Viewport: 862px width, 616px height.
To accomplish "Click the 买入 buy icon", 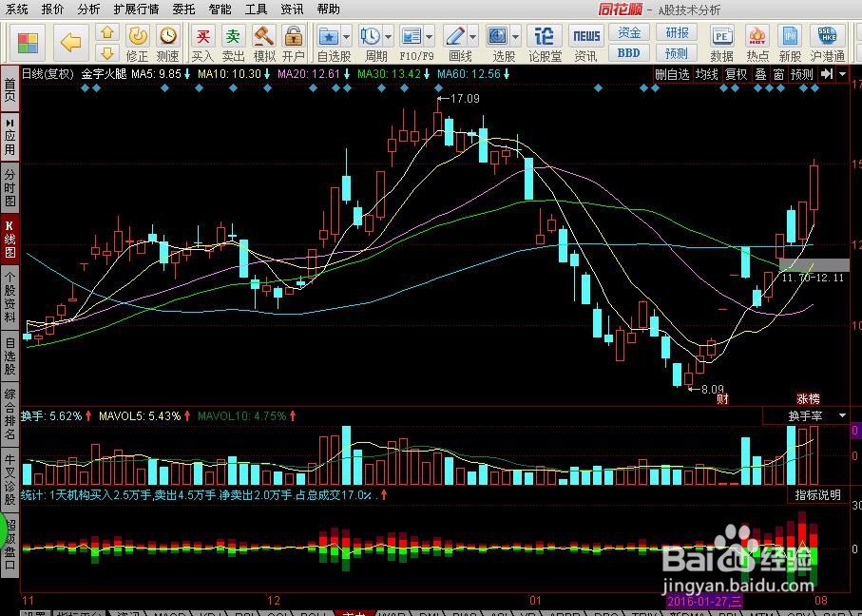I will pos(202,43).
